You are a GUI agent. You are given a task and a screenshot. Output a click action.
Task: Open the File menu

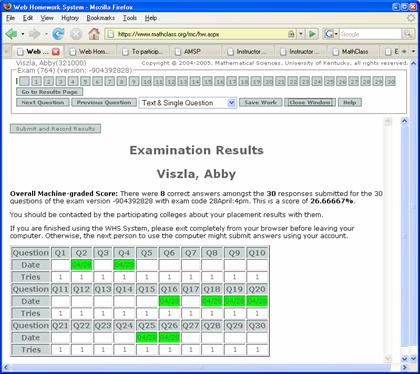[10, 18]
